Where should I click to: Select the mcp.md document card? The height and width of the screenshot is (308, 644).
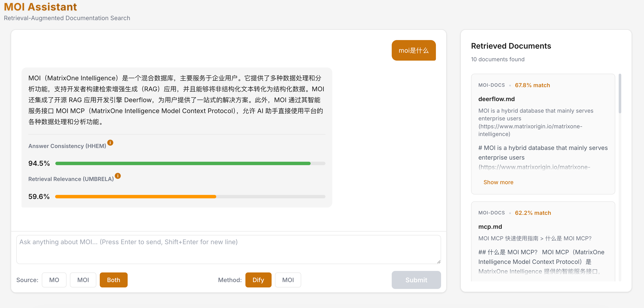click(543, 243)
